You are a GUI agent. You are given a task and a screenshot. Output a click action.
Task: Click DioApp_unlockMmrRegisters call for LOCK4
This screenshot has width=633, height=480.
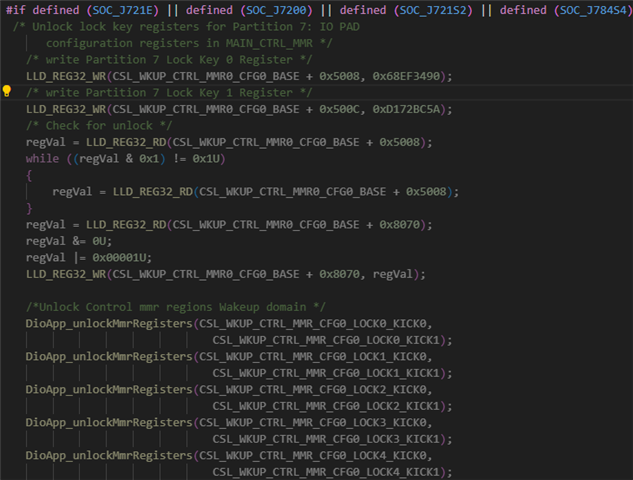coord(109,456)
